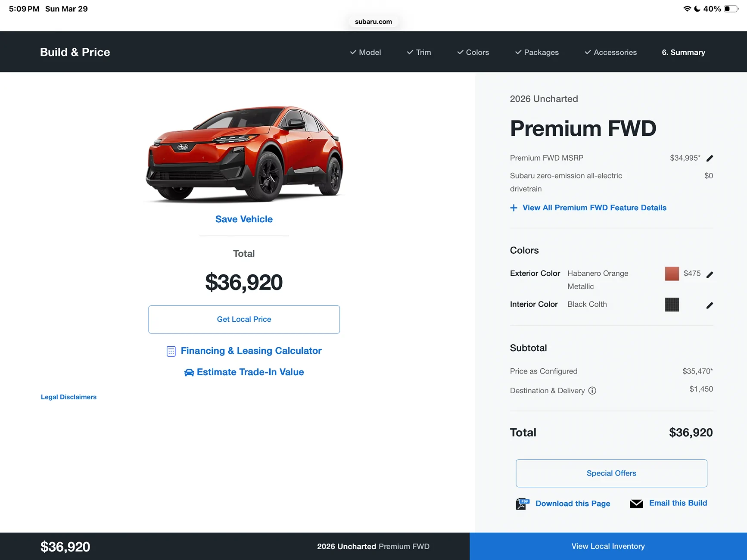The height and width of the screenshot is (560, 747).
Task: Click Special Offers button
Action: (x=611, y=473)
